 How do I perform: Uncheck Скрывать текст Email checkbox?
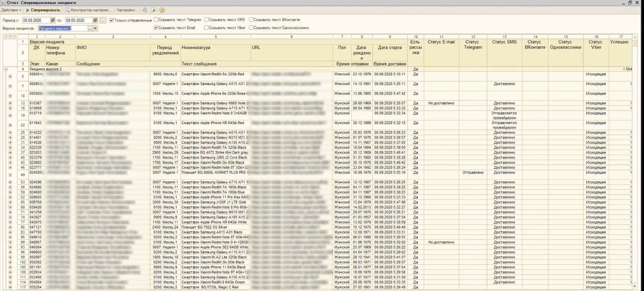pos(156,28)
